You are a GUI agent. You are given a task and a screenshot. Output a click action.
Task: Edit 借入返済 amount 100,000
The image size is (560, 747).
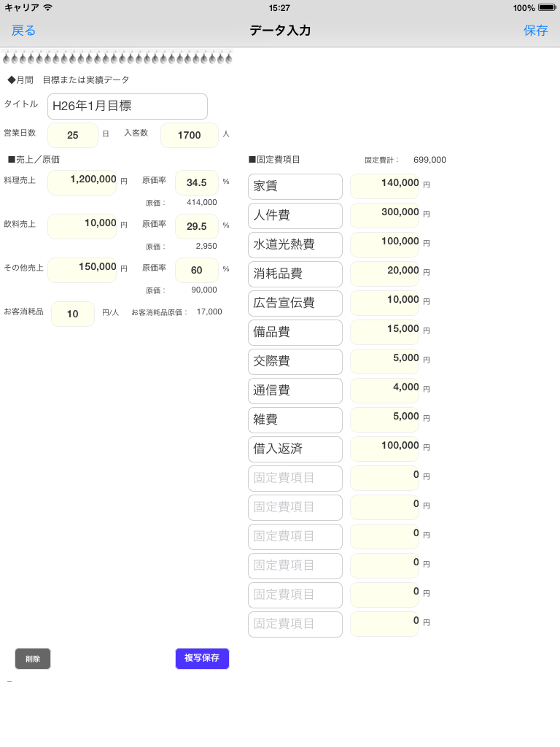(385, 449)
